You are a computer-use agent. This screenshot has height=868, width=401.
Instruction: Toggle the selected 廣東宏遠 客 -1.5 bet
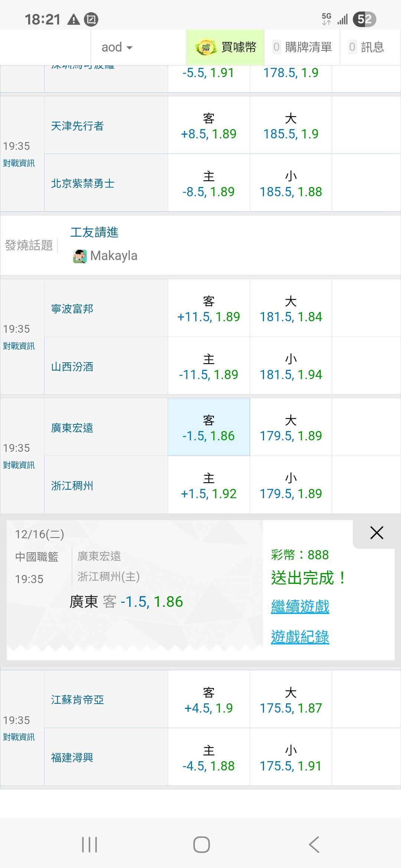209,428
